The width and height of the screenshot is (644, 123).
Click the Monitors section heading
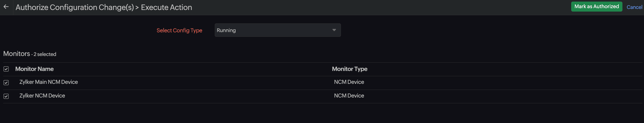tap(17, 54)
